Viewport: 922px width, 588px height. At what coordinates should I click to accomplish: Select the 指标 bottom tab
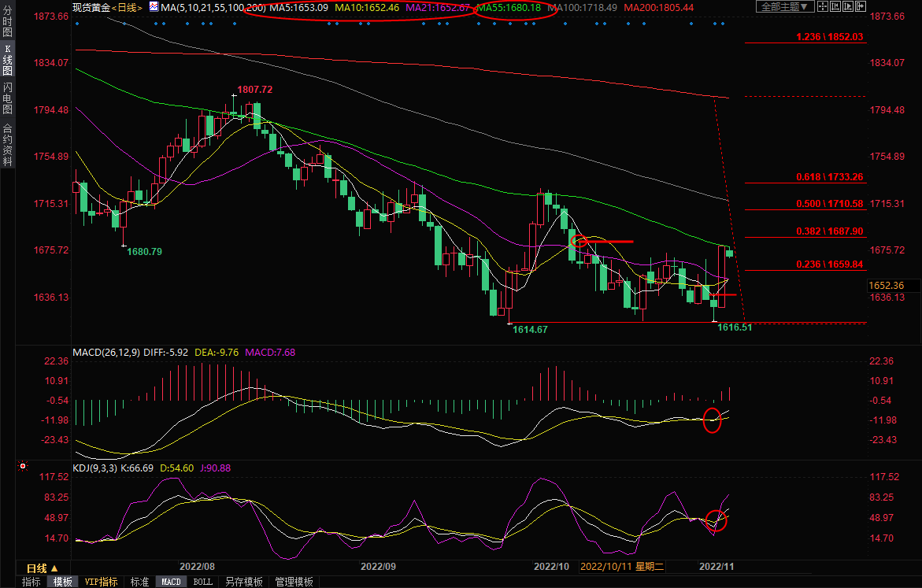coord(31,582)
